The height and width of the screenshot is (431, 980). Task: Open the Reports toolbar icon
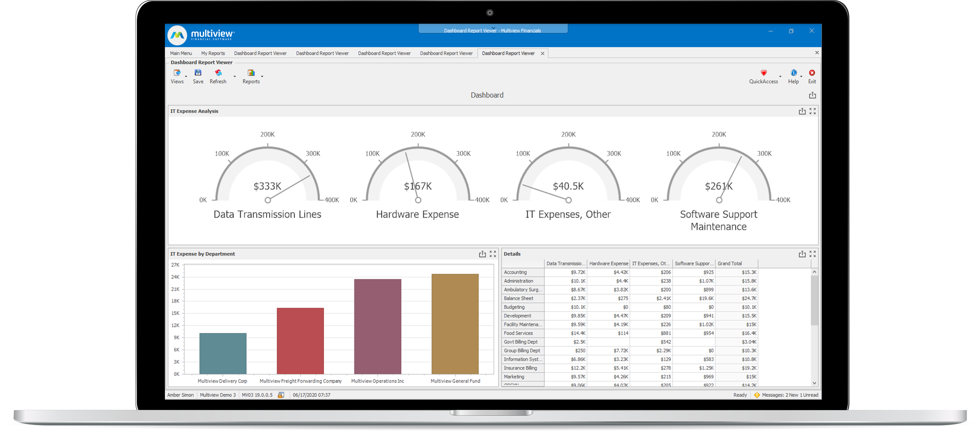click(x=251, y=73)
